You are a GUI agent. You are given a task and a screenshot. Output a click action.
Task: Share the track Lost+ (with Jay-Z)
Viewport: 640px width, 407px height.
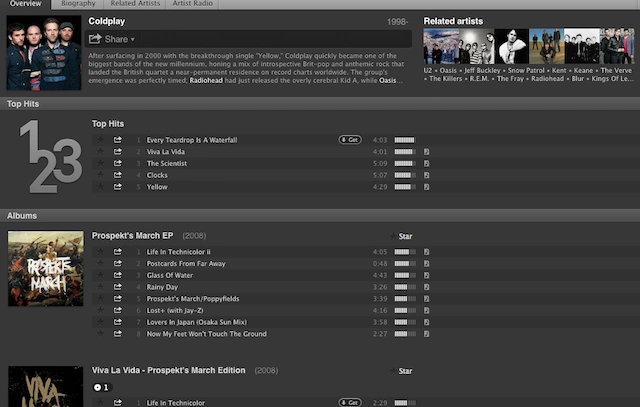coord(118,310)
